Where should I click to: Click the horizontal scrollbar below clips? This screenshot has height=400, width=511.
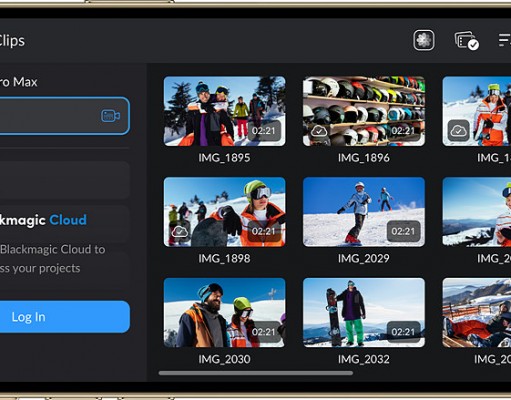(256, 373)
